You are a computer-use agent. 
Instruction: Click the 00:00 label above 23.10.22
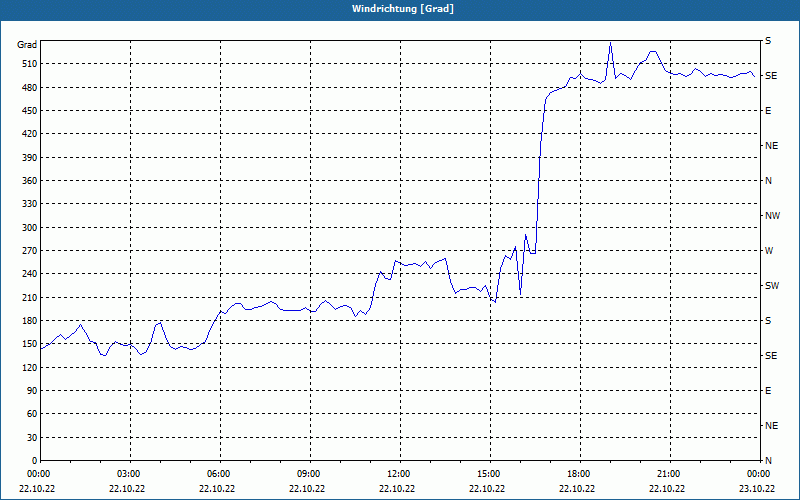(x=757, y=474)
